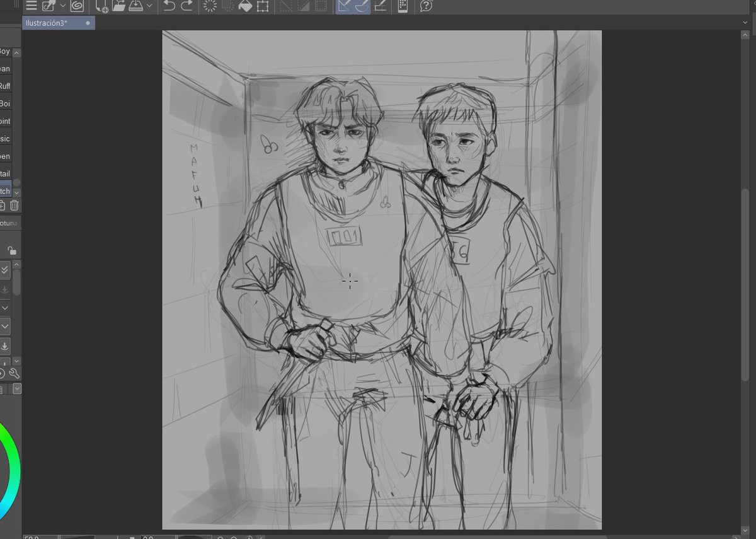Undo the last stroke
Screen dimensions: 756x539
[x=169, y=6]
